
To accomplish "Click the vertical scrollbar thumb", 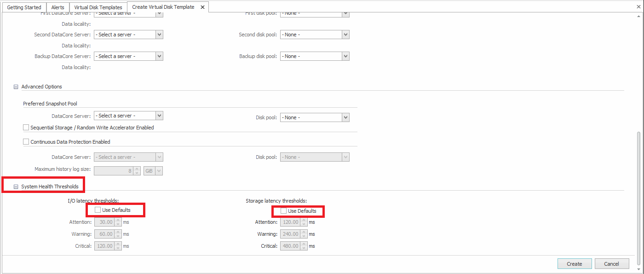I will coord(638,198).
